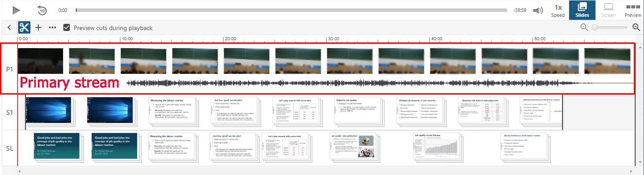Viewport: 644px width, 175px height.
Task: Mute the volume speaker icon
Action: pyautogui.click(x=538, y=10)
